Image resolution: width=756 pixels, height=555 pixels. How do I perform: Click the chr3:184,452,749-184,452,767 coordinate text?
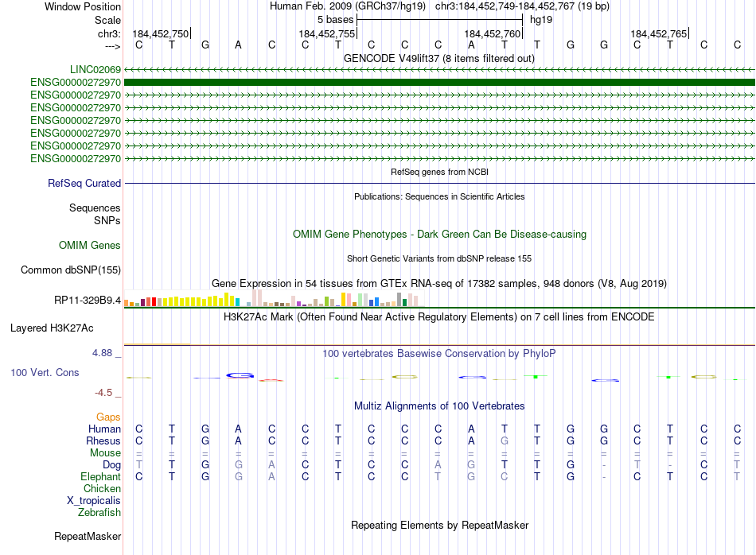coord(522,6)
